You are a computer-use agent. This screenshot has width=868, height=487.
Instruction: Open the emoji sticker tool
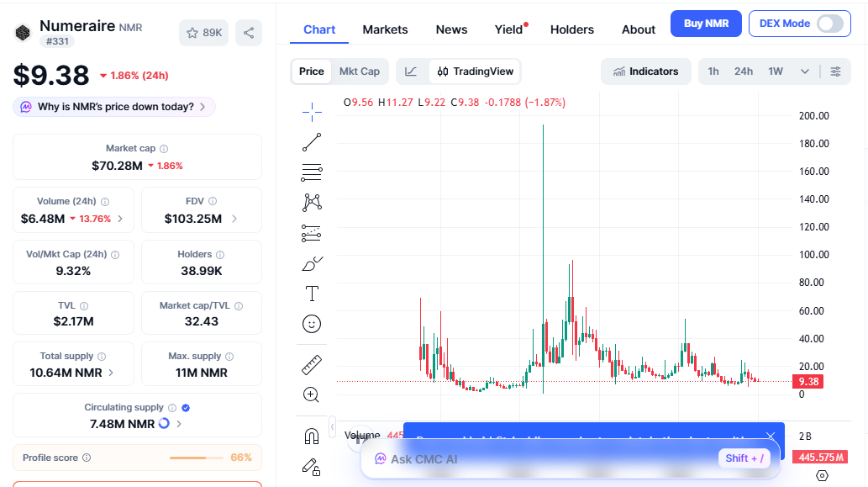[312, 324]
